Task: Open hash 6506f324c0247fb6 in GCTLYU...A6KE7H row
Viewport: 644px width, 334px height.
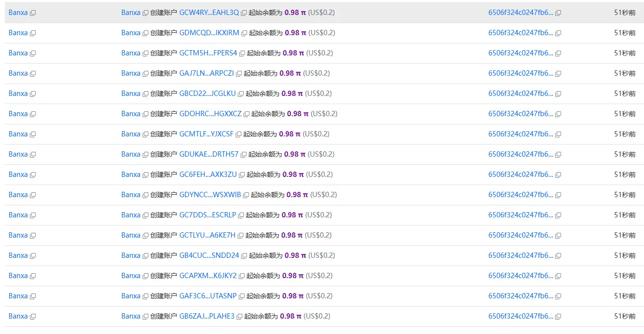Action: click(521, 235)
